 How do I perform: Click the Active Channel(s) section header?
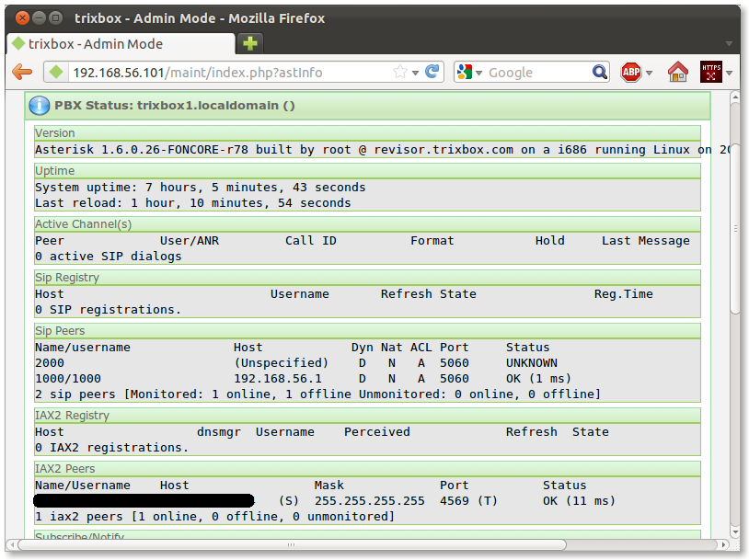point(367,223)
